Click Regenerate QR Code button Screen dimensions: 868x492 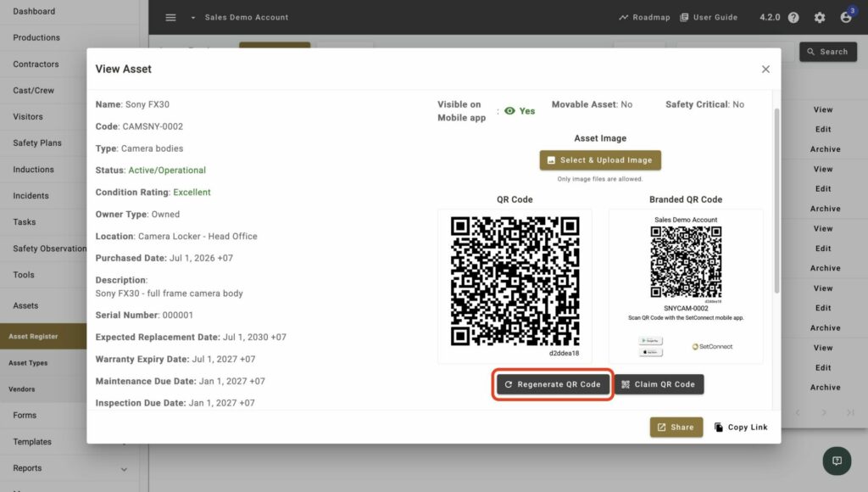[553, 384]
